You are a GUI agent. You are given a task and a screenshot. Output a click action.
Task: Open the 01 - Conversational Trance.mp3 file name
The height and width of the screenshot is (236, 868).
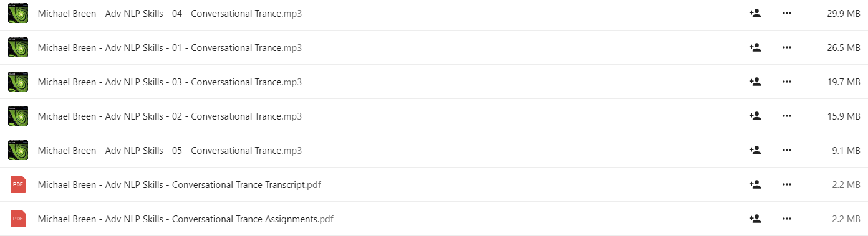(170, 48)
